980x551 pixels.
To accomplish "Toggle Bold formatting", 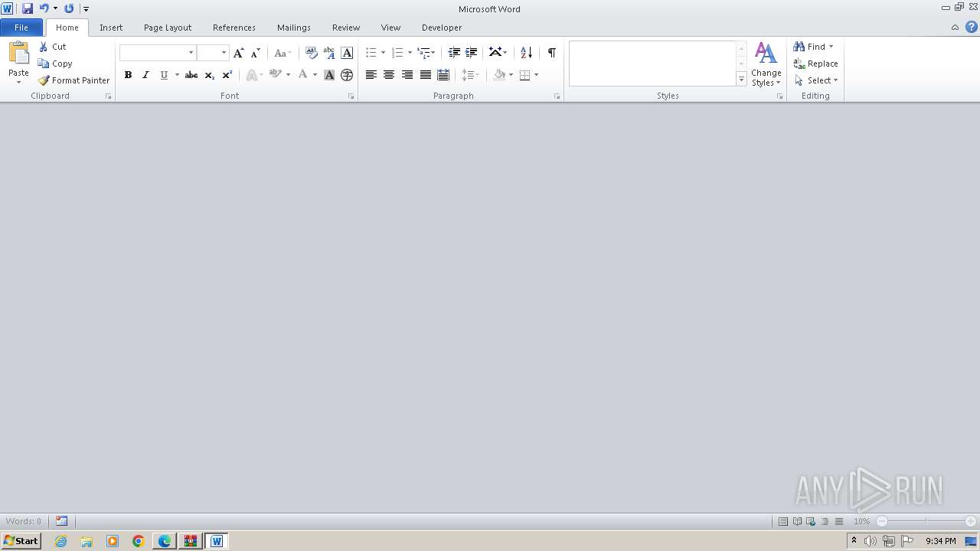I will [128, 75].
